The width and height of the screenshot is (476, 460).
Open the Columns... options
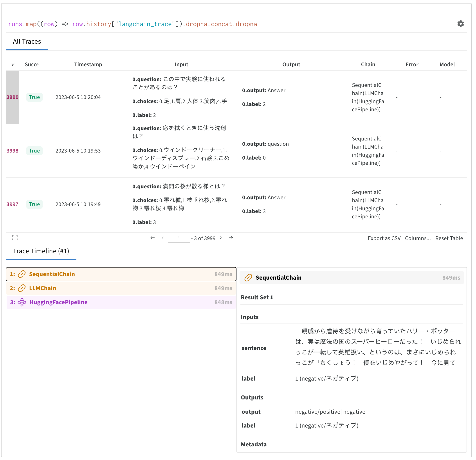(418, 238)
